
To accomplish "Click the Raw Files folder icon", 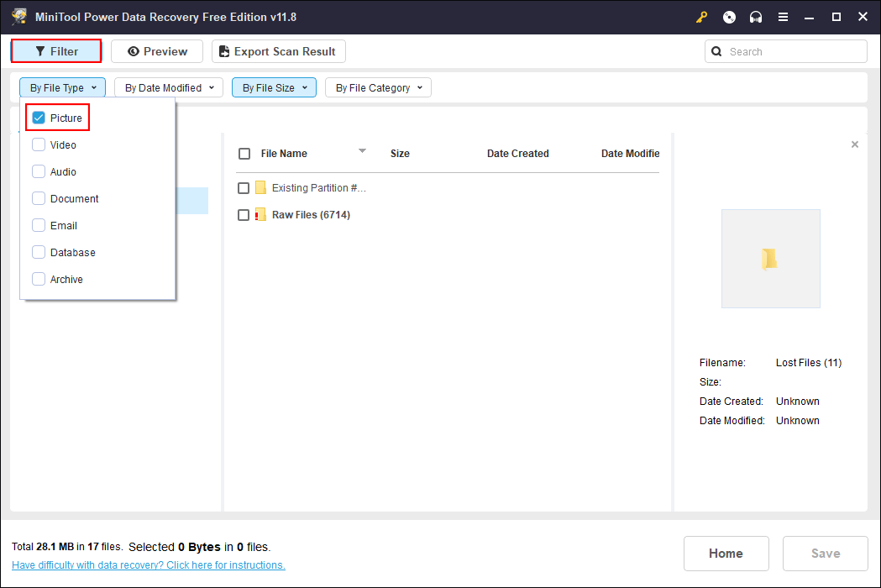I will point(260,215).
